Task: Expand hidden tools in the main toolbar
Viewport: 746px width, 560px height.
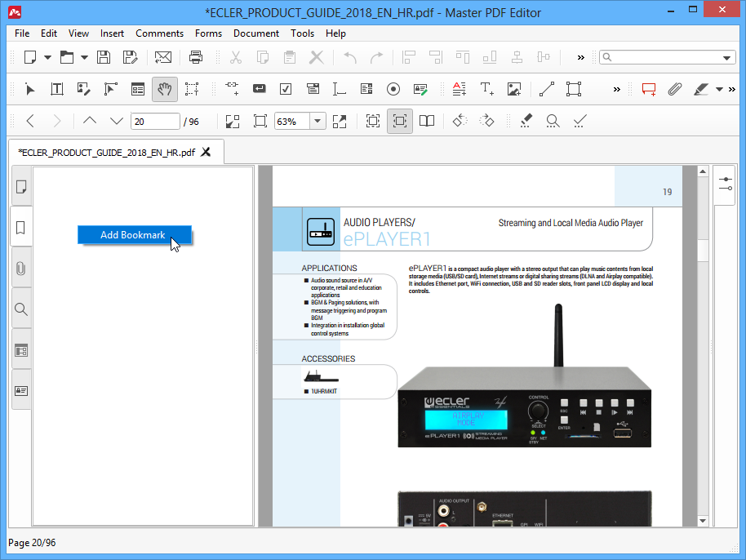Action: [581, 58]
